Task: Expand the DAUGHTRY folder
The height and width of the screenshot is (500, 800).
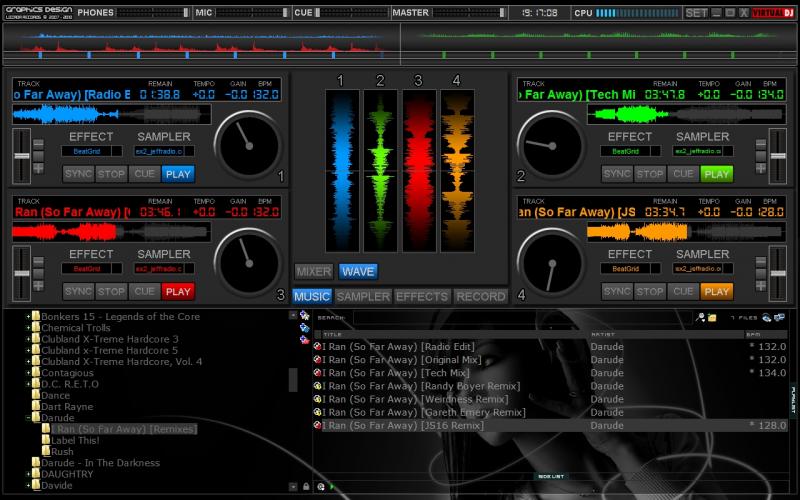Action: click(29, 474)
